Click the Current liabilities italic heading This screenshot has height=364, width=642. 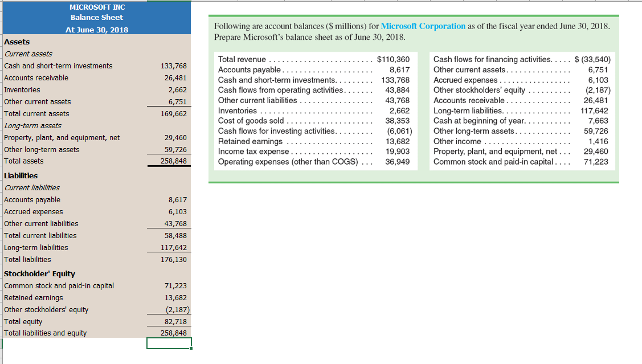tap(32, 187)
